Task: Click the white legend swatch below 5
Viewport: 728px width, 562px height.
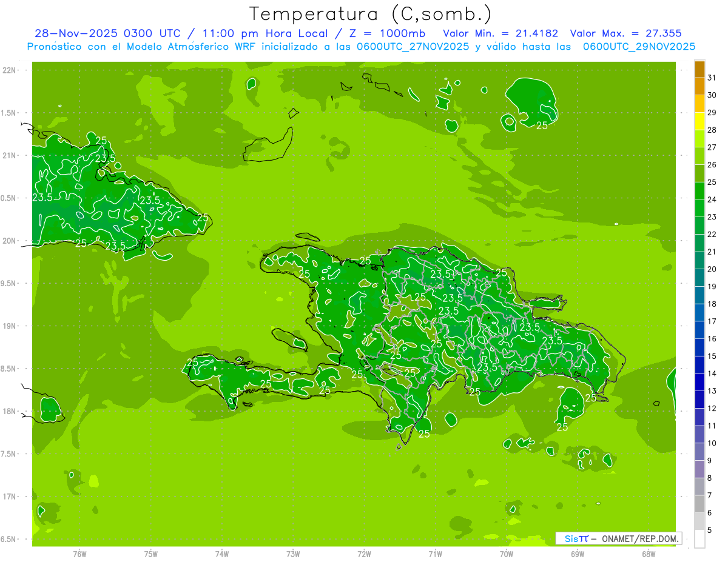Action: click(x=699, y=539)
